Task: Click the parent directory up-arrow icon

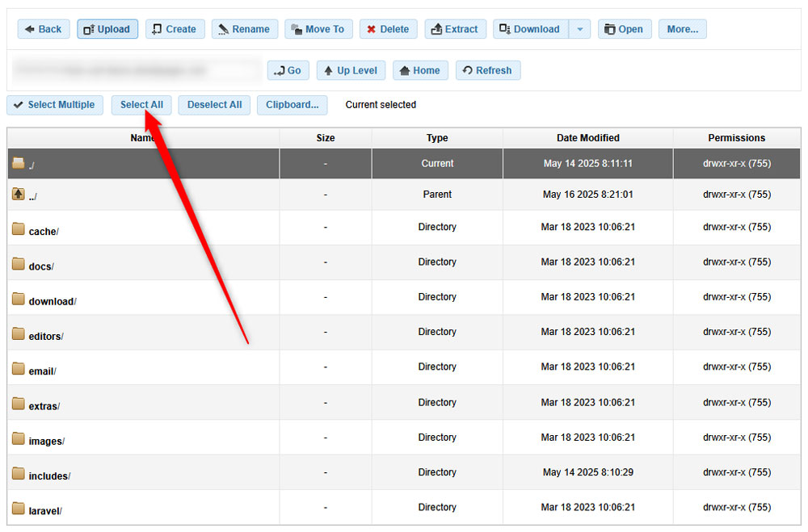Action: point(18,194)
